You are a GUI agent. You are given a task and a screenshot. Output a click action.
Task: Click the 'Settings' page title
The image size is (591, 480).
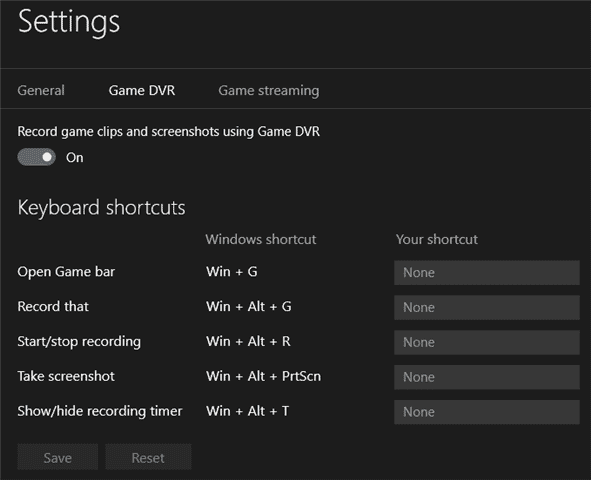coord(69,23)
